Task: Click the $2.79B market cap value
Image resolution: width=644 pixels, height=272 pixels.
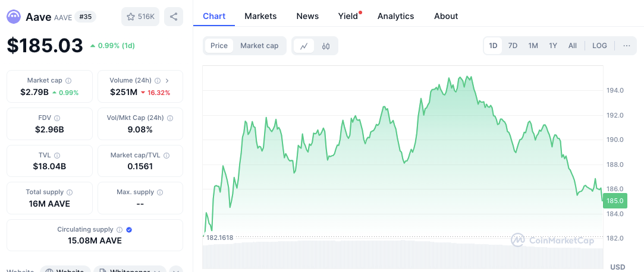Action: (x=34, y=92)
